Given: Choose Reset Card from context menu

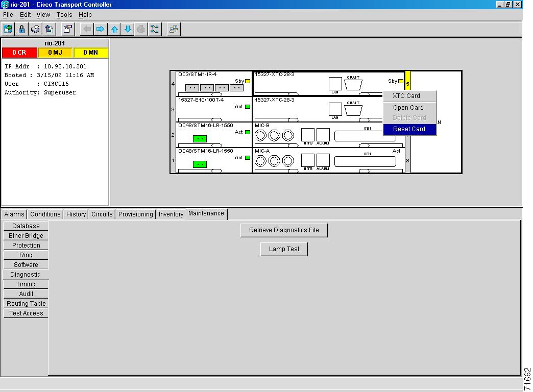Looking at the screenshot, I should click(x=409, y=129).
